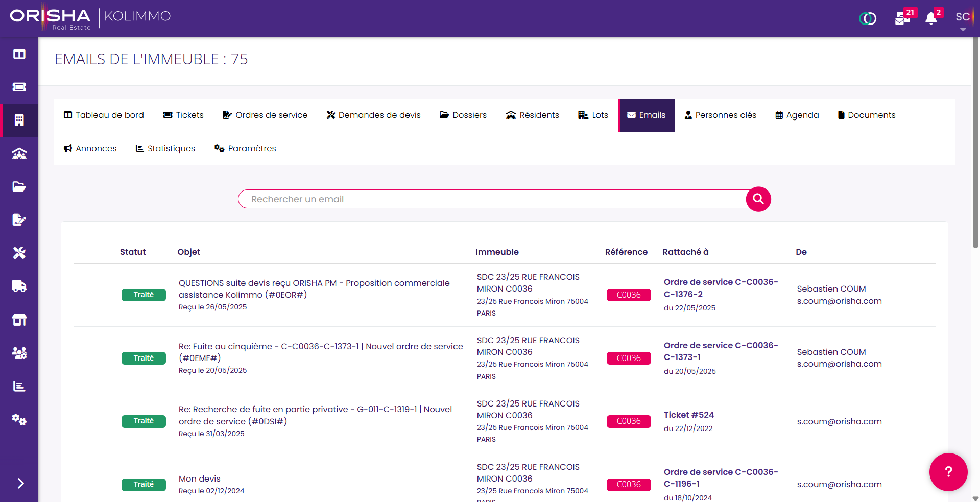Switch to the Personnes clés tab
980x502 pixels.
coord(721,115)
